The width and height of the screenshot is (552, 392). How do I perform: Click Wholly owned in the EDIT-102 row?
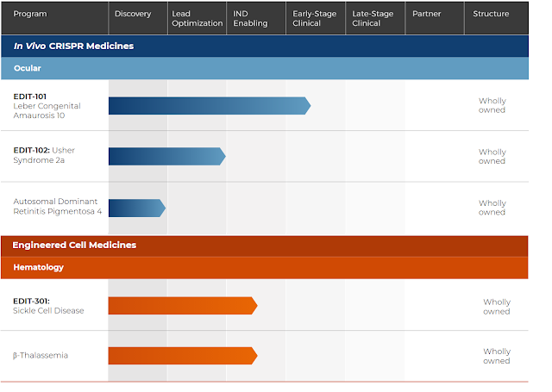click(x=492, y=157)
